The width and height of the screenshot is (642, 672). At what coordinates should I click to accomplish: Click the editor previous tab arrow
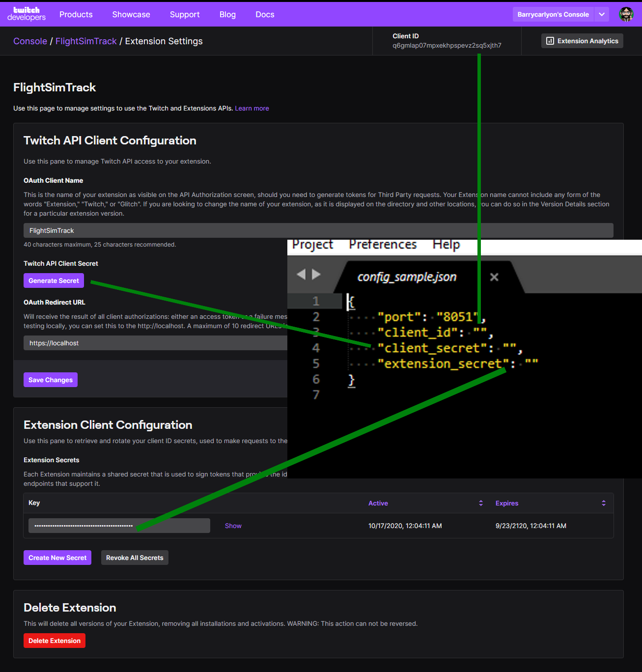pyautogui.click(x=301, y=274)
